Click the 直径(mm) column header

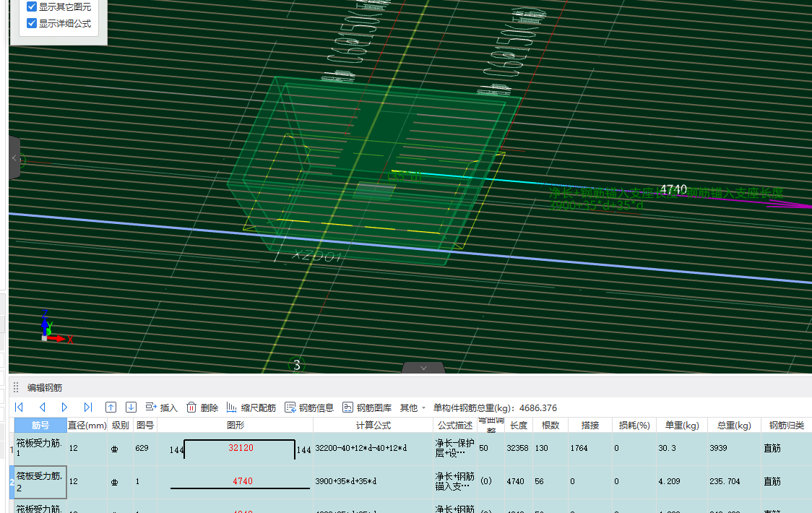click(x=87, y=425)
